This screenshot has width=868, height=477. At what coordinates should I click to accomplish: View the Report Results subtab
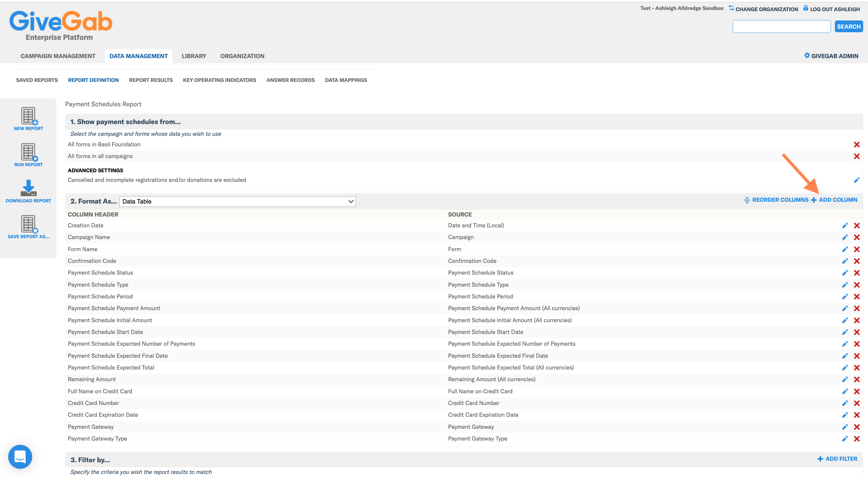pos(151,80)
